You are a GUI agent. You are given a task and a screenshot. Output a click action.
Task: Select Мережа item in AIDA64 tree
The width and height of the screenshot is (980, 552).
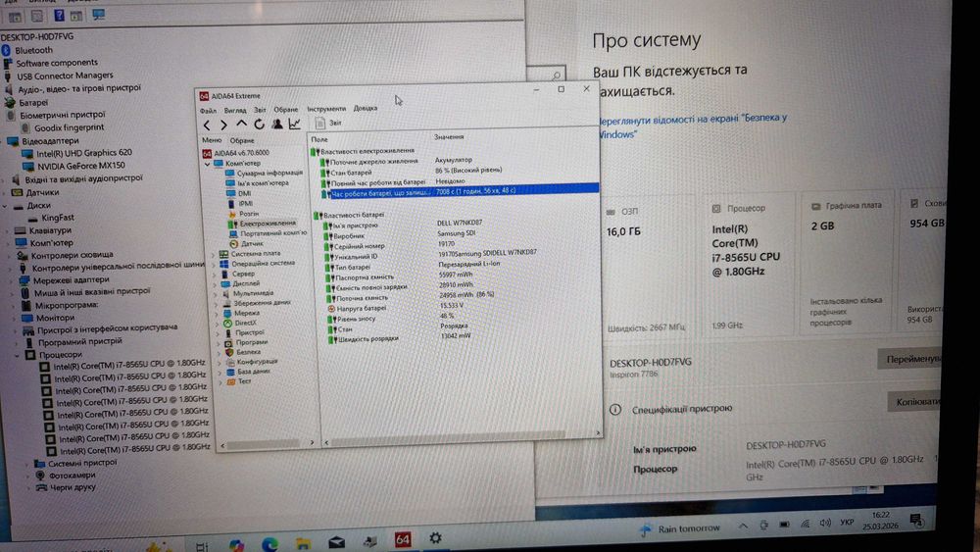coord(241,313)
